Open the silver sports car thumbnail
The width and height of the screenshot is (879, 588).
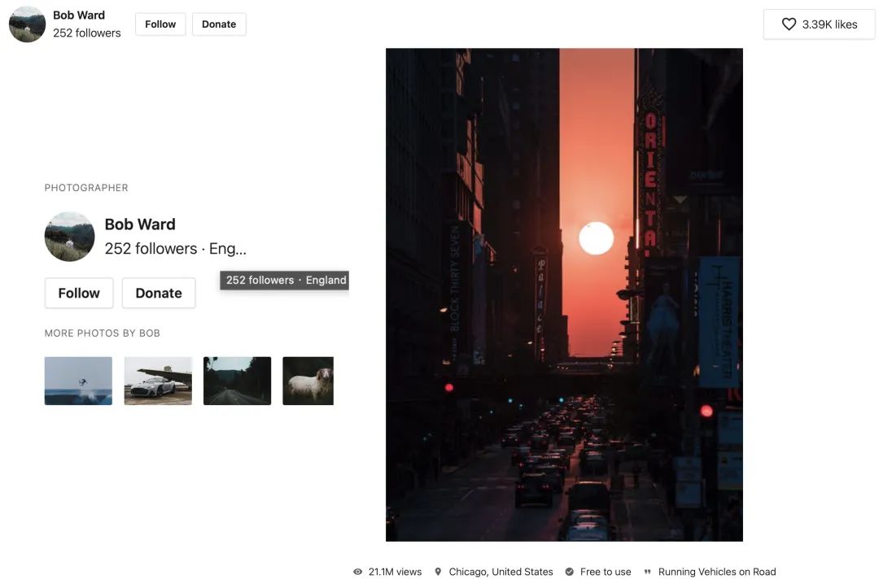point(158,381)
